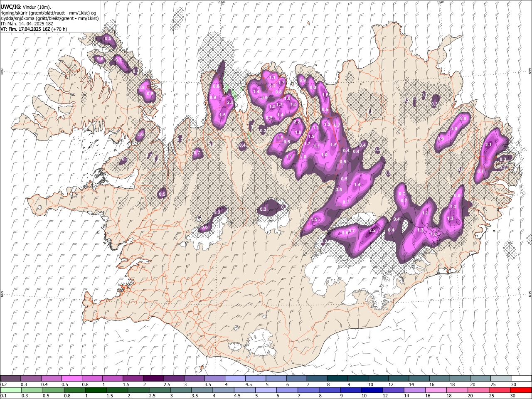Click the "UWC/IG" title text
The height and width of the screenshot is (399, 532).
(x=10, y=7)
